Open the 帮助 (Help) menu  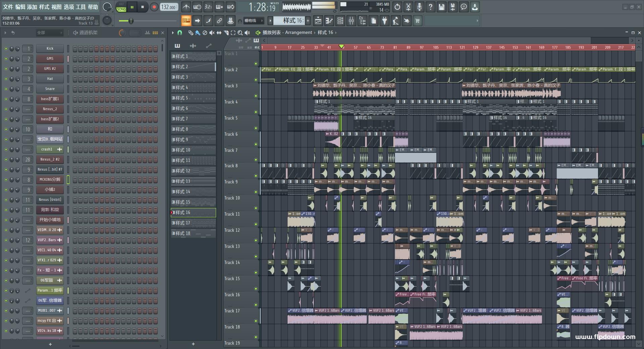[x=93, y=7]
